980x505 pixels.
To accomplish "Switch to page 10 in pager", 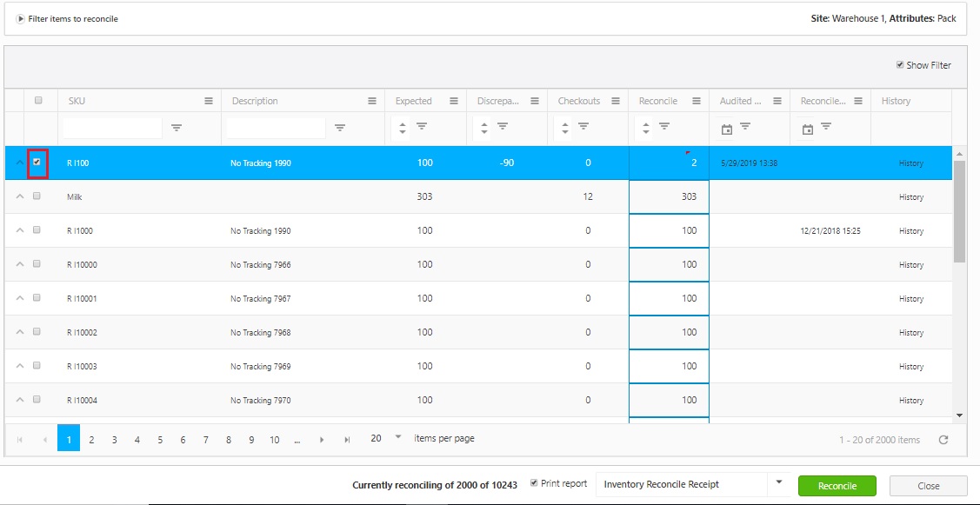I will click(274, 440).
